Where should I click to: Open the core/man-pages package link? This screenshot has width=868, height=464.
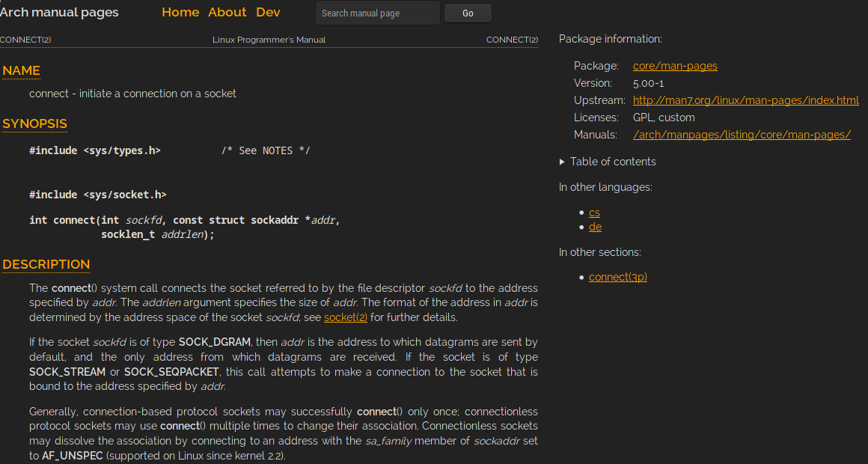click(x=675, y=66)
